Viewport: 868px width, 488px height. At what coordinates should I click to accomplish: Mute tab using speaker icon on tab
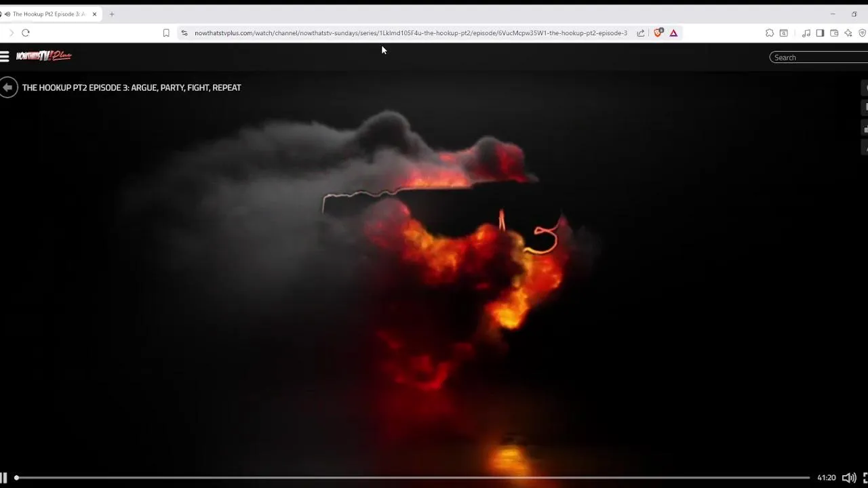[x=7, y=14]
